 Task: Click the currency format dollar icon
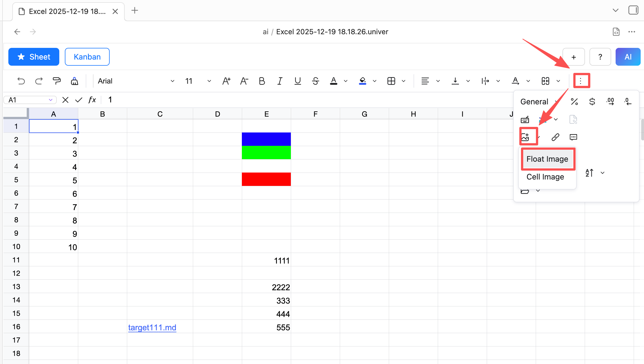click(592, 102)
